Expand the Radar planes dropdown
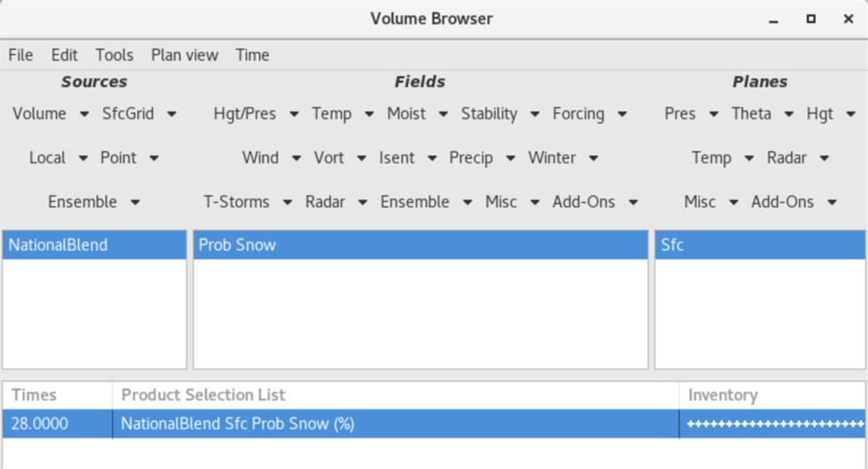Viewport: 868px width, 469px height. point(797,158)
